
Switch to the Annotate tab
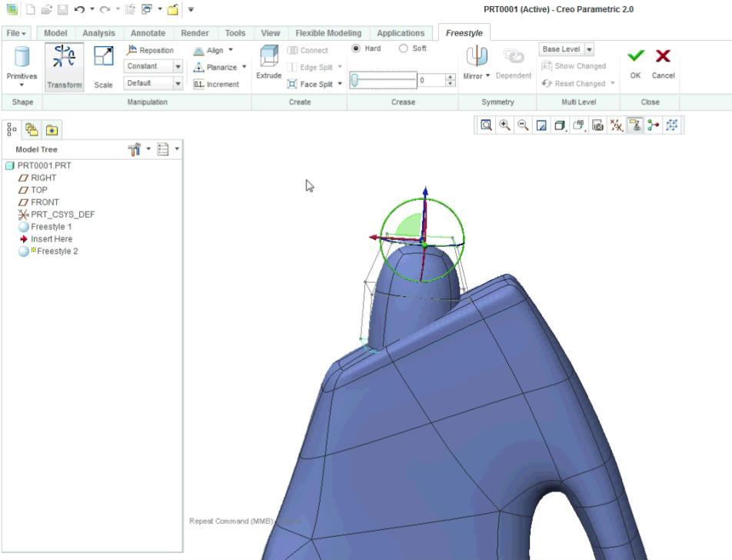(x=148, y=33)
